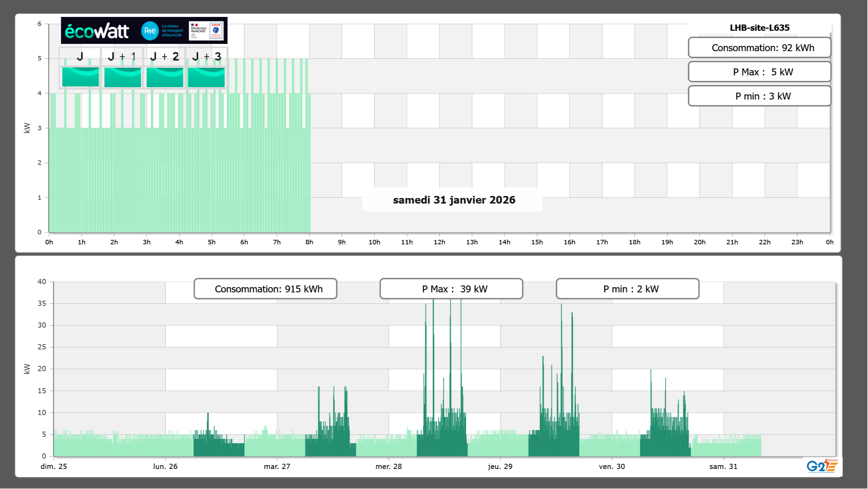Click the green signal tile under J
Image resolution: width=868 pixels, height=489 pixels.
(x=80, y=77)
